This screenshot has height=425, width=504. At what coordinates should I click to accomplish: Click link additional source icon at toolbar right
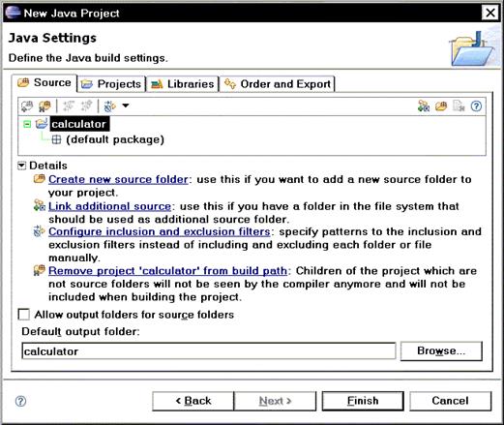click(424, 106)
